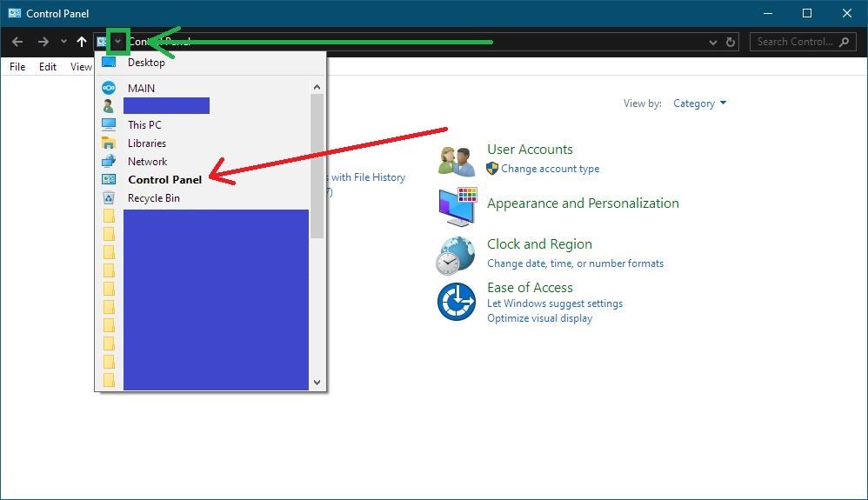
Task: Click the Control Panel title bar icon
Action: 15,13
